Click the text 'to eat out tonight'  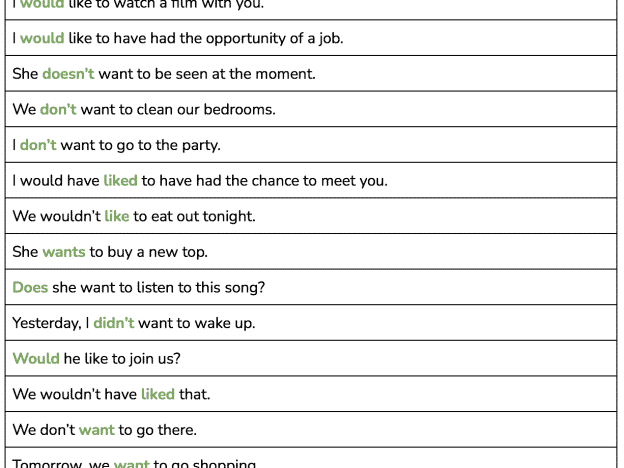pyautogui.click(x=194, y=216)
